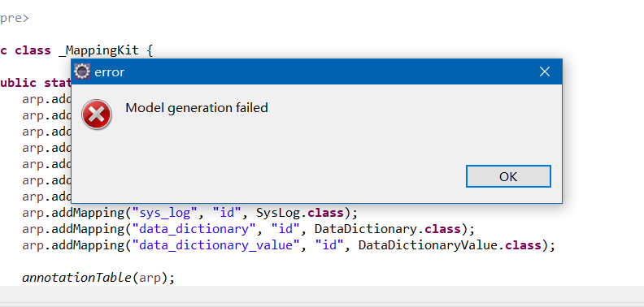This screenshot has width=644, height=307.
Task: Place cursor on SysLog.class reference
Action: click(300, 213)
